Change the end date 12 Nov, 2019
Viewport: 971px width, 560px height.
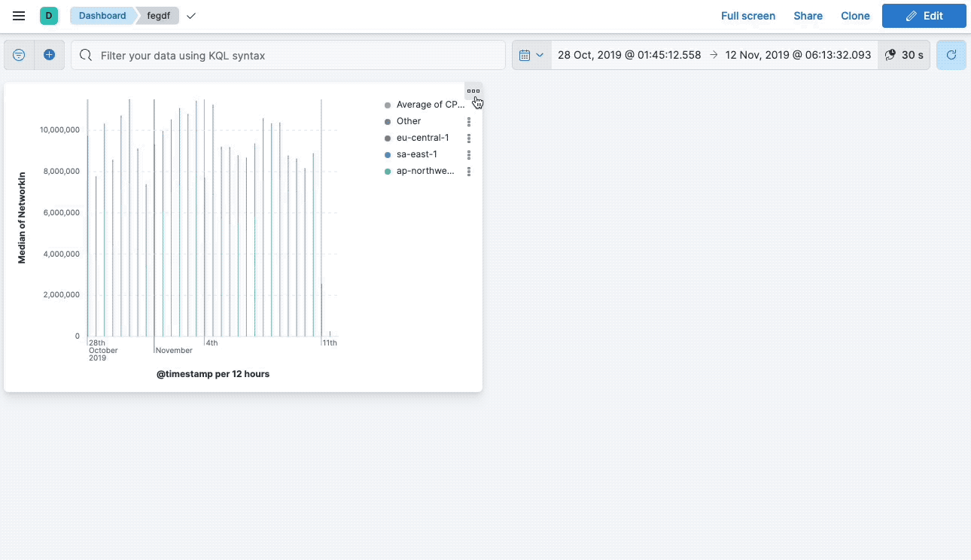798,55
